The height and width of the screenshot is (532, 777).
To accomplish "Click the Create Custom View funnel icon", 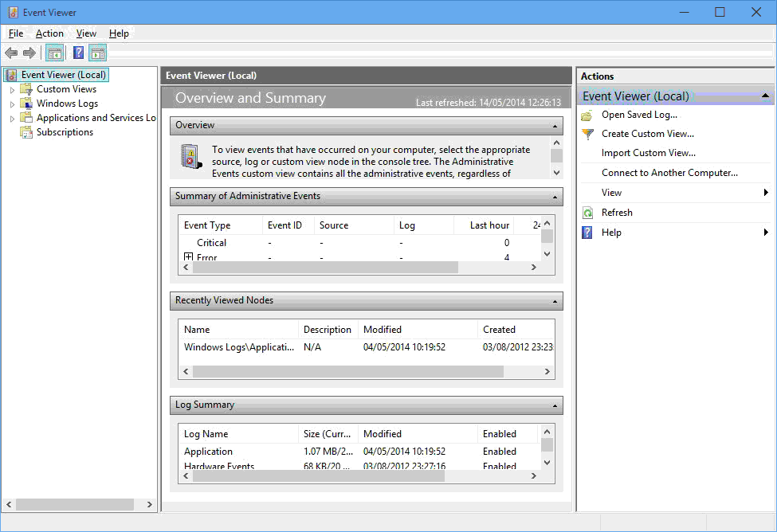I will pos(587,134).
